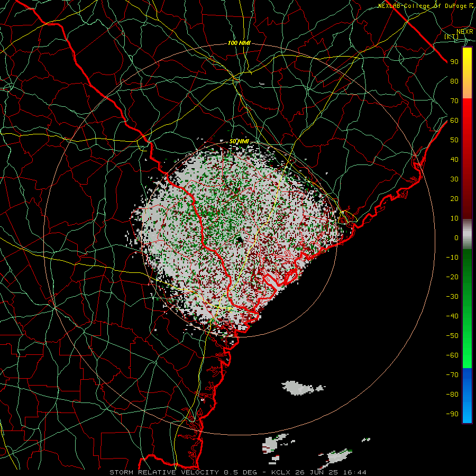Click the 50 value on velocity scale
The image size is (476, 476).
[454, 140]
